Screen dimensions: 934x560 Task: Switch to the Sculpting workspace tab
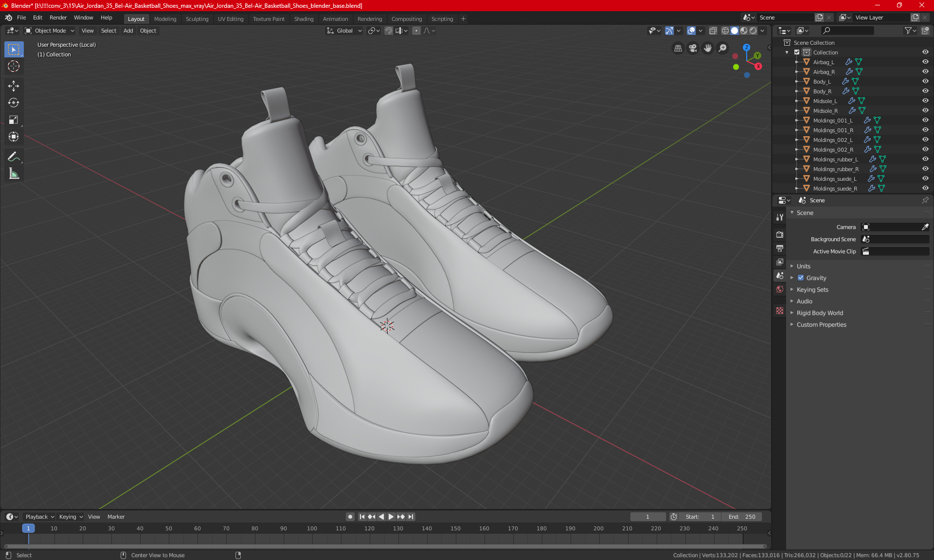[x=197, y=19]
